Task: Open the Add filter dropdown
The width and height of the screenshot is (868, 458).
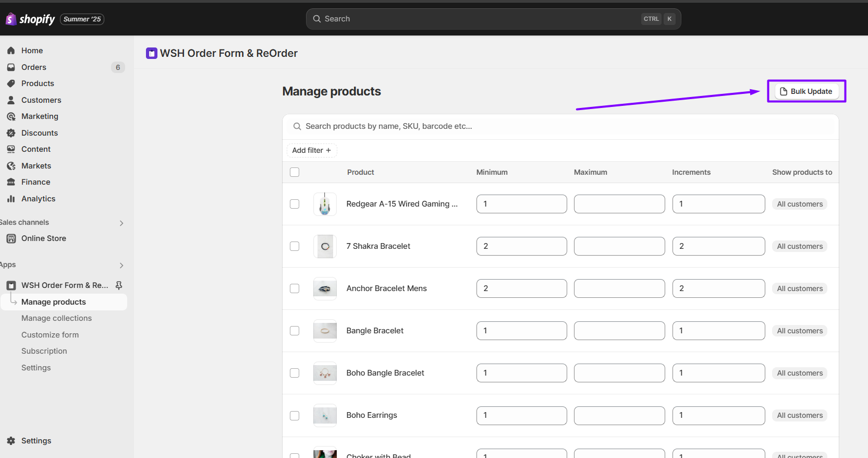Action: pyautogui.click(x=312, y=150)
